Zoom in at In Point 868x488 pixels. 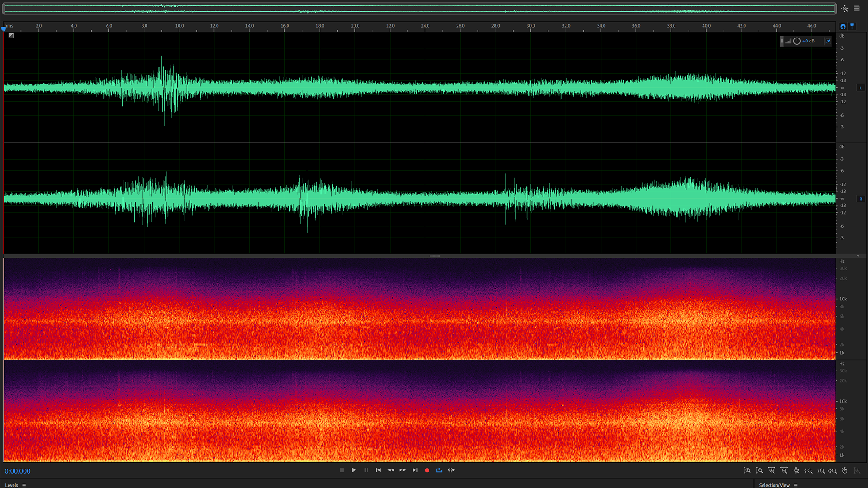tap(809, 470)
